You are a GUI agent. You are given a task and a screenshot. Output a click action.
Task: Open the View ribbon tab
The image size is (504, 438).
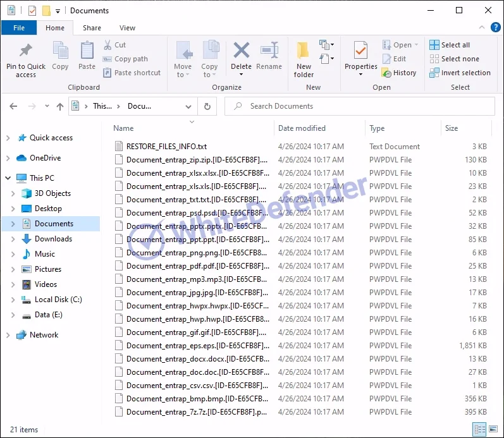click(127, 28)
